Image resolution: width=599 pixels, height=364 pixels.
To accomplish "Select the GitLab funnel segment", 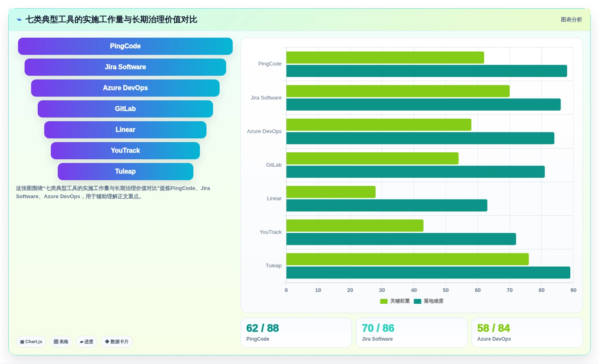I will click(125, 109).
